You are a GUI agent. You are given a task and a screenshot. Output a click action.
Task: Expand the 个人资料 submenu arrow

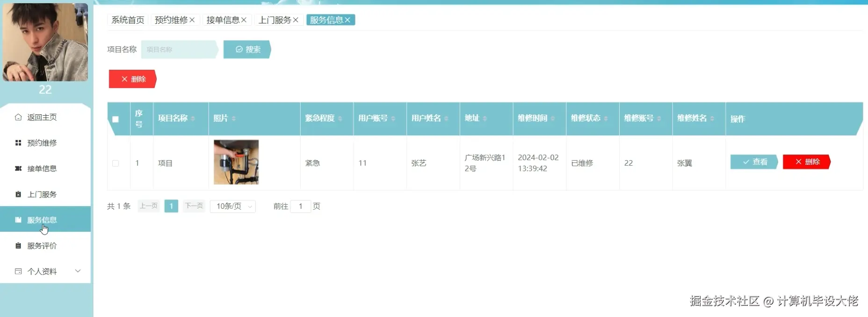tap(78, 271)
